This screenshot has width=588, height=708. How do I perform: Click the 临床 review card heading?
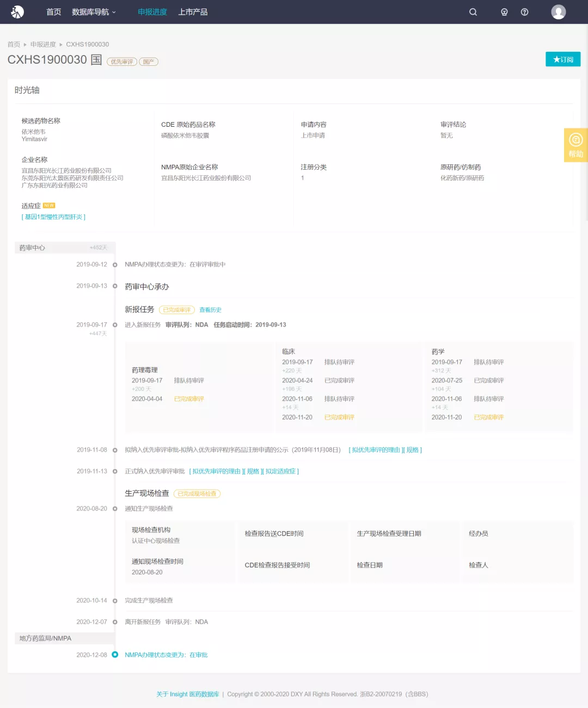click(289, 352)
